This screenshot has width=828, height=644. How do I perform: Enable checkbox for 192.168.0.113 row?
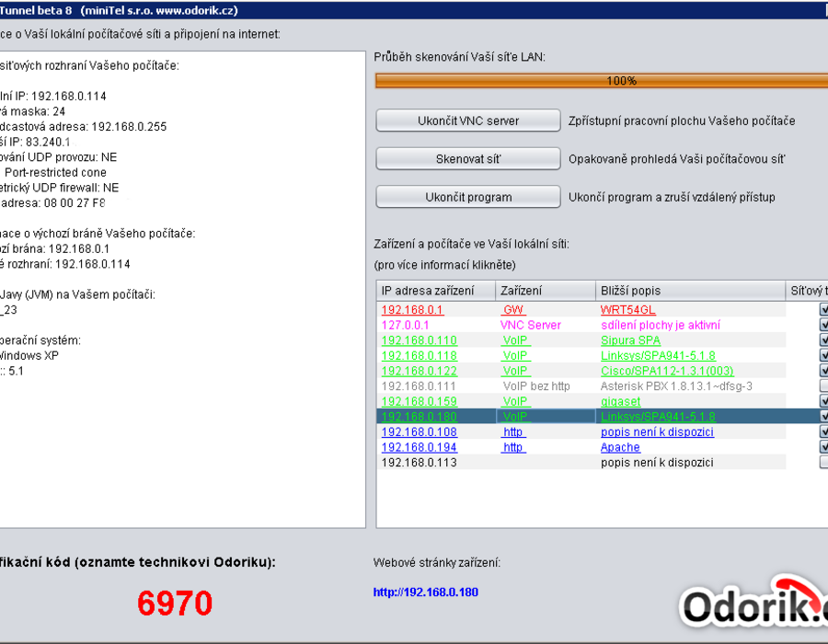coord(823,463)
